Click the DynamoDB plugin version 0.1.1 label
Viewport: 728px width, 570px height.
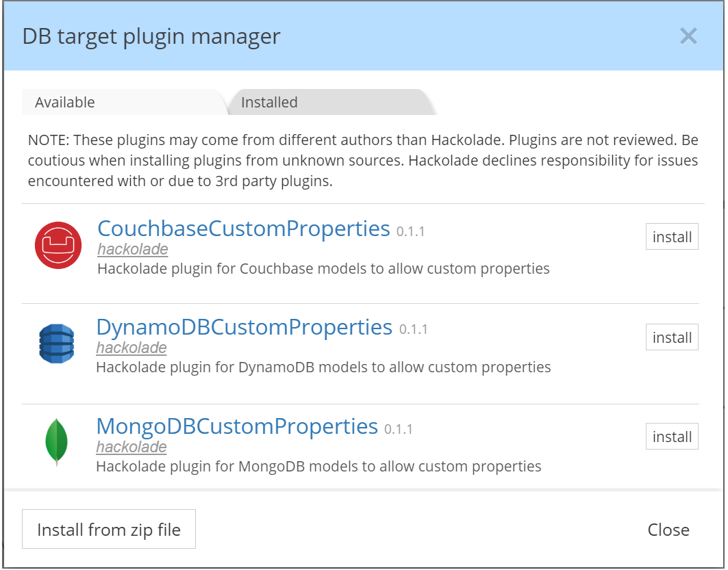point(413,329)
